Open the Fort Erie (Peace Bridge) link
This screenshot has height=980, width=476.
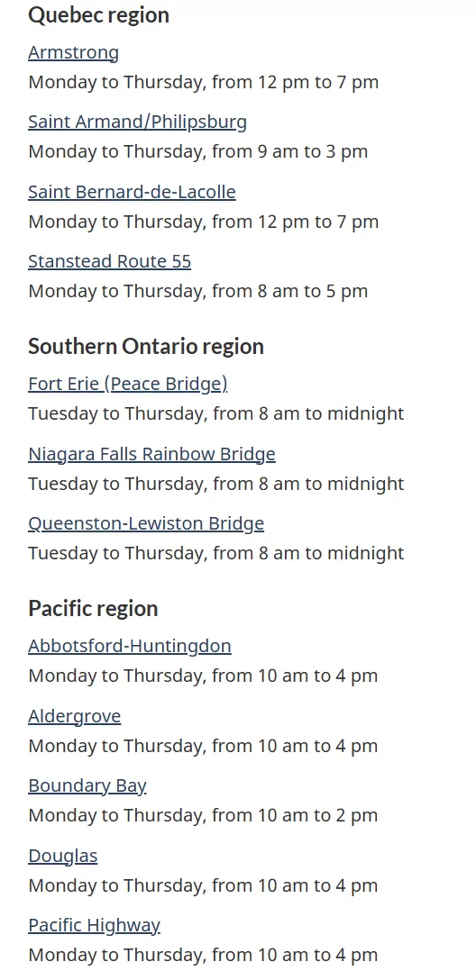[x=128, y=384]
